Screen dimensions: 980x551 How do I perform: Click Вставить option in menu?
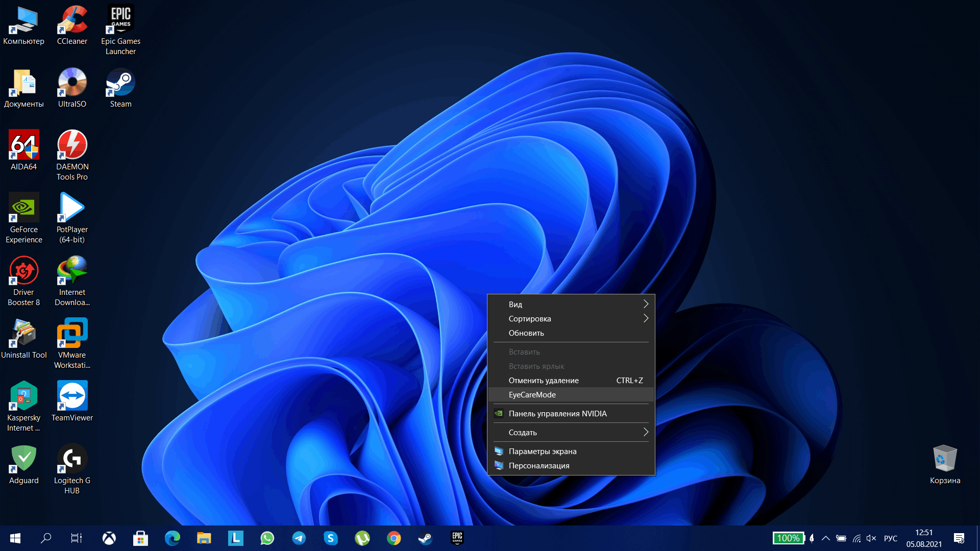[x=524, y=351]
